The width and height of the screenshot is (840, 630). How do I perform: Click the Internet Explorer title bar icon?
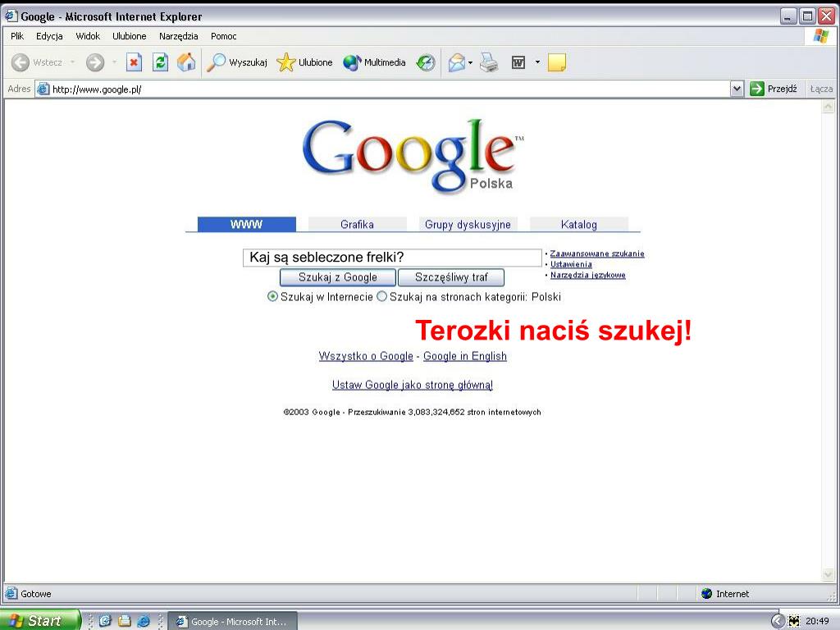click(x=11, y=16)
